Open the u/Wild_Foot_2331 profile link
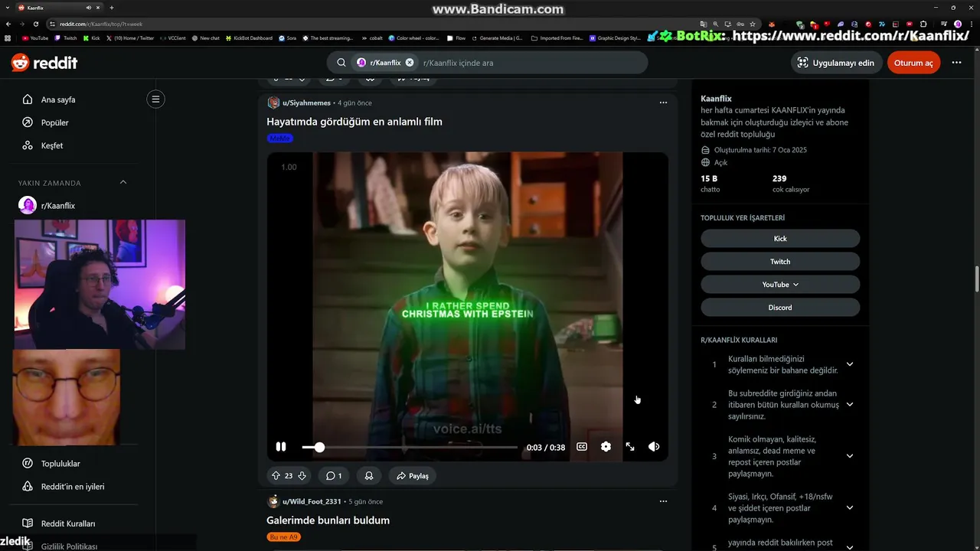This screenshot has height=551, width=980. [x=312, y=501]
